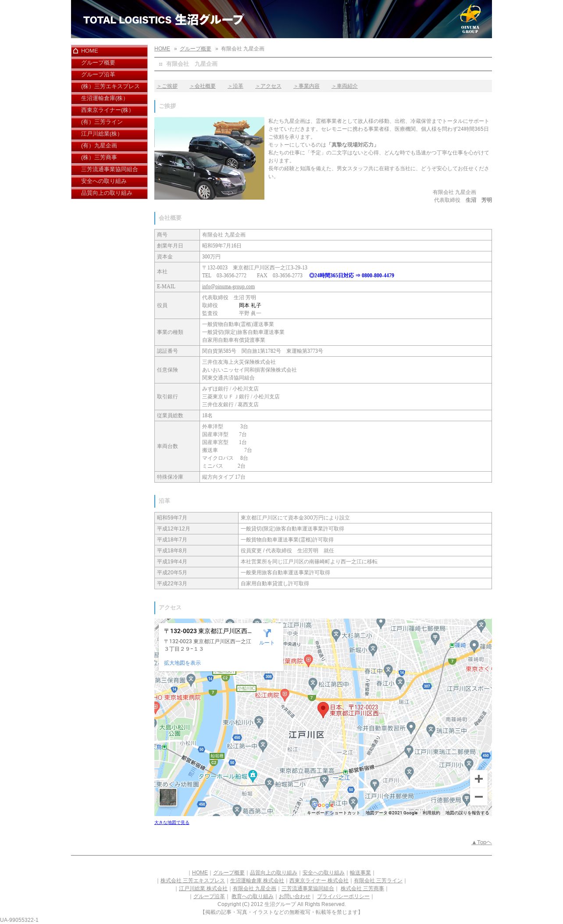Click footer HOME link
Image resolution: width=563 pixels, height=924 pixels.
200,873
